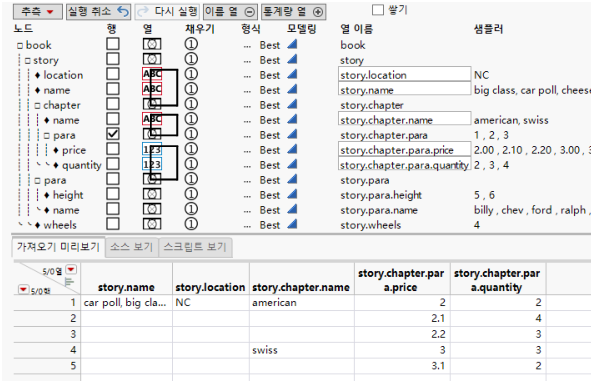Click the modeling icon in story.chapter.para row
This screenshot has height=392, width=591.
[292, 135]
